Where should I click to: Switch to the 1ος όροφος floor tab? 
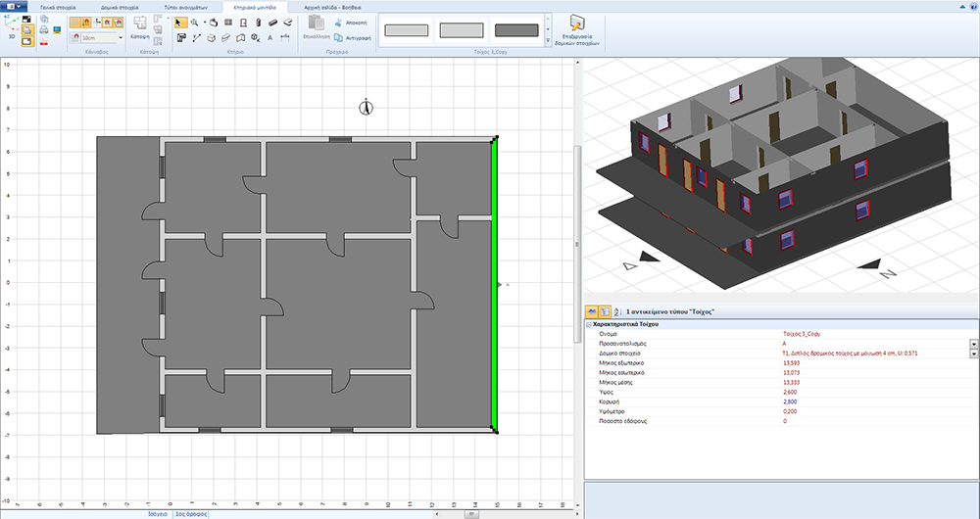pyautogui.click(x=189, y=513)
